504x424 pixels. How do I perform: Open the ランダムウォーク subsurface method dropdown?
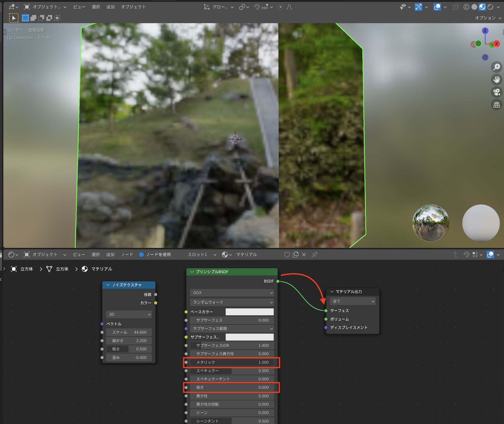point(232,302)
